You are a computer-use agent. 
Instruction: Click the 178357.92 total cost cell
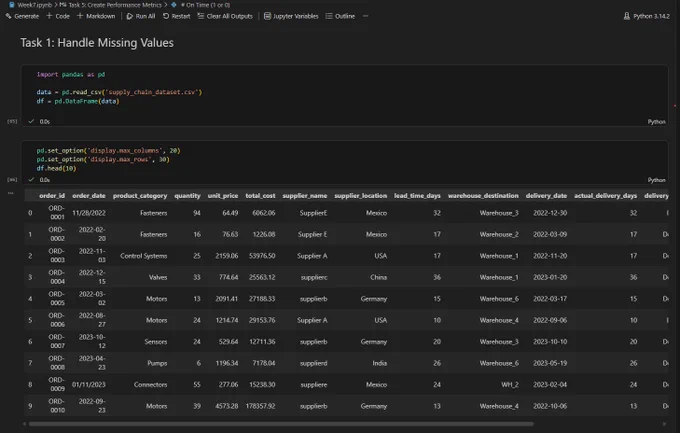[260, 406]
